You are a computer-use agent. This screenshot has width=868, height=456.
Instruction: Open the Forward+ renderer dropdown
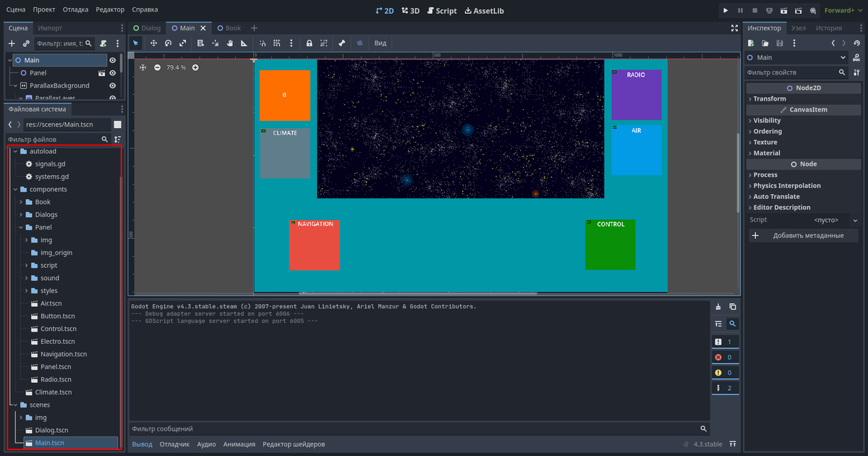tap(844, 10)
